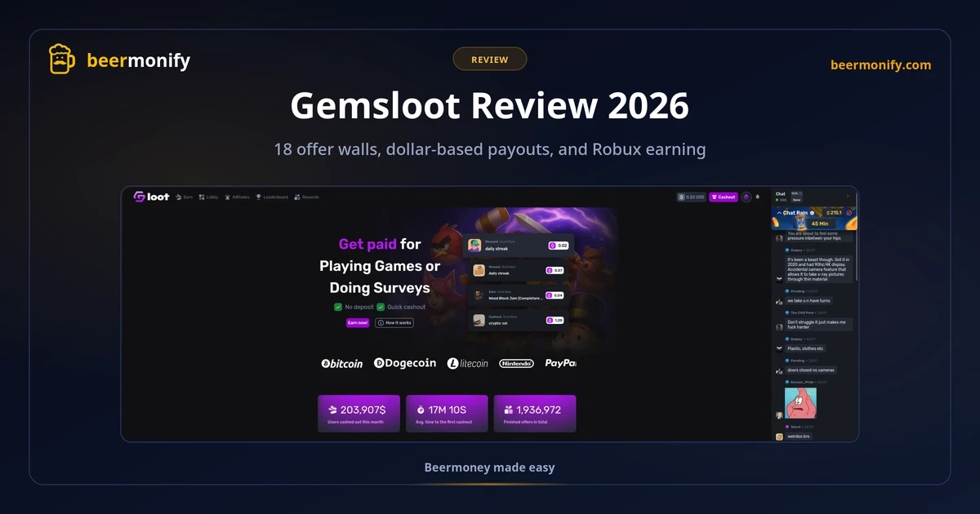Click the bitcoin logo

click(342, 363)
